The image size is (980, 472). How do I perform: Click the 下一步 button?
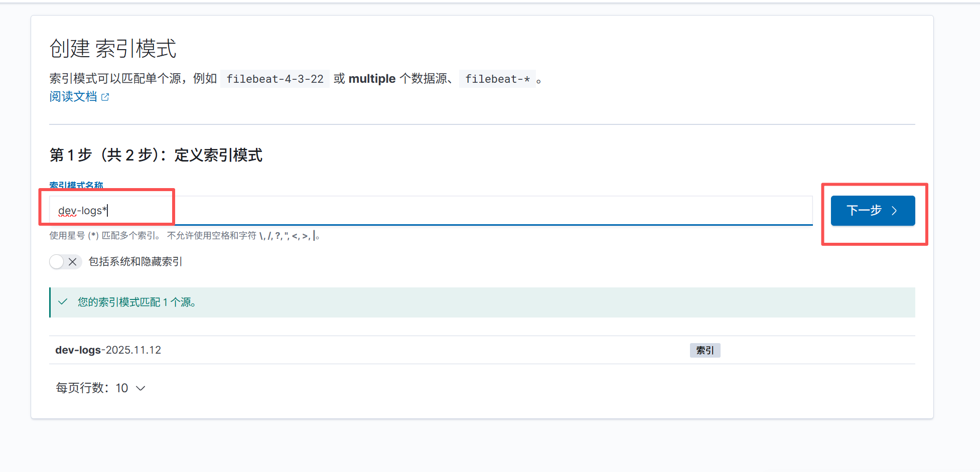[x=872, y=211]
